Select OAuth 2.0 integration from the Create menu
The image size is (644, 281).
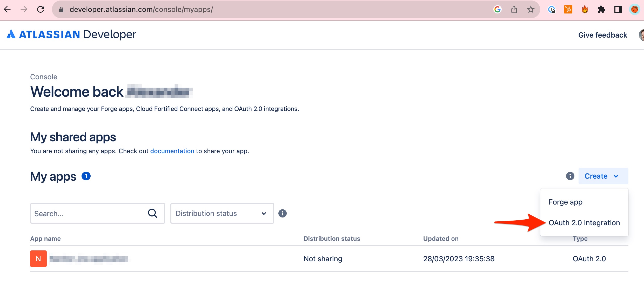pyautogui.click(x=584, y=223)
